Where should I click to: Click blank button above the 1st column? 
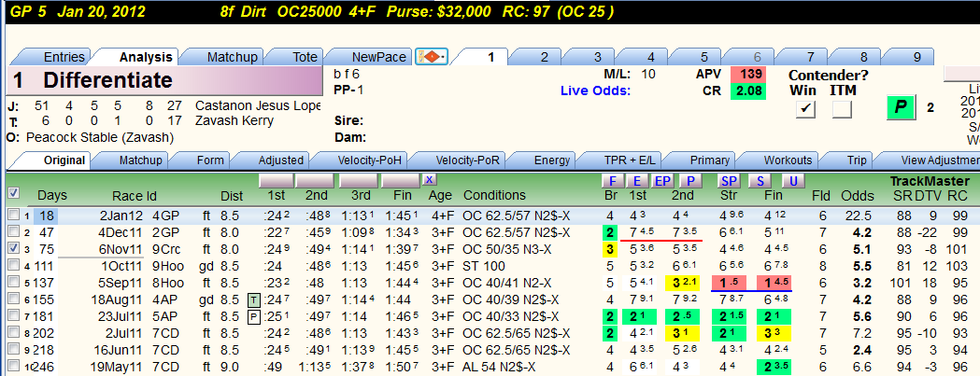(x=277, y=181)
